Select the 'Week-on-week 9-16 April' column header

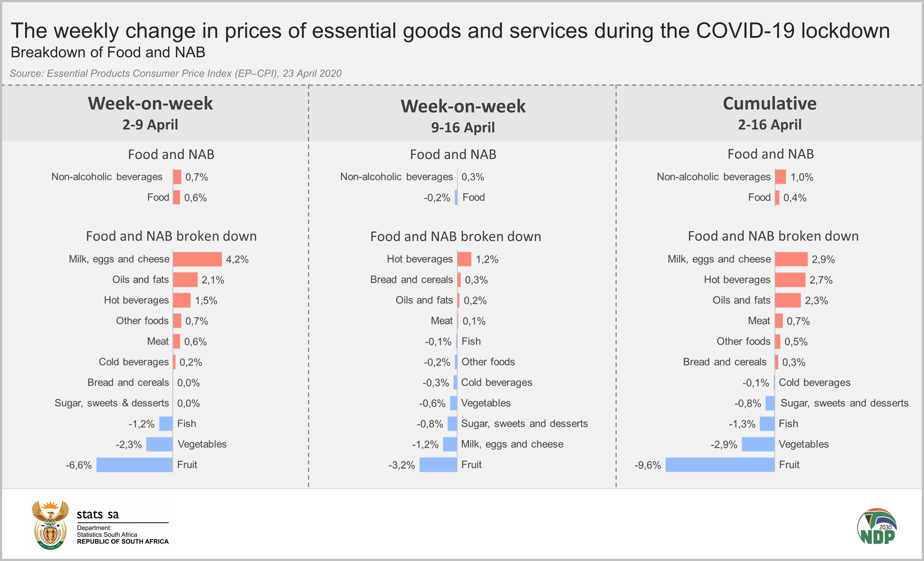tap(463, 116)
